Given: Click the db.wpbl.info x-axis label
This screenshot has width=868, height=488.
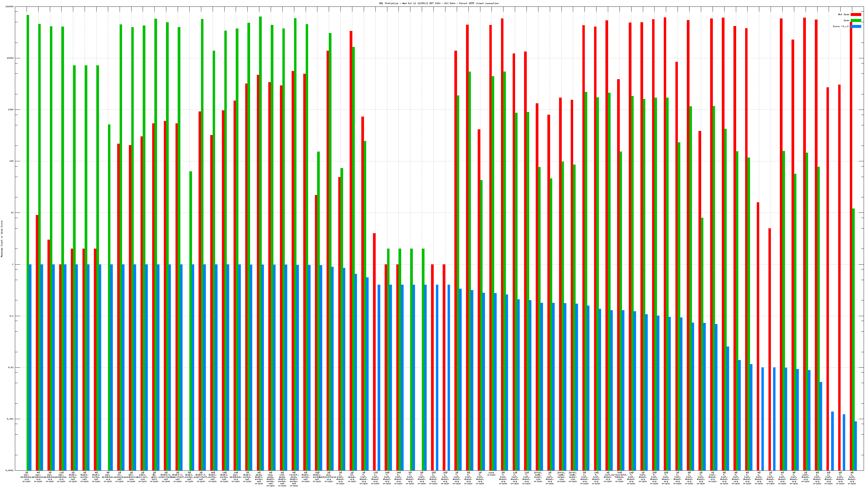Looking at the screenshot, I should coord(154,477).
